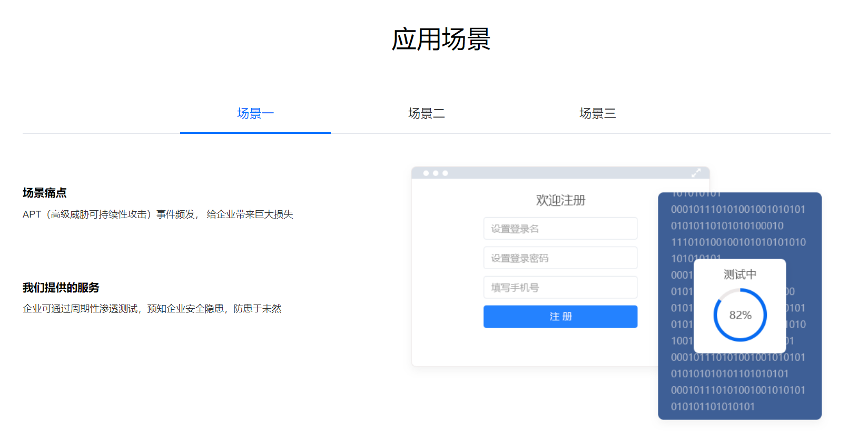Click the 我们提供的服务 heading
868x432 pixels.
pyautogui.click(x=61, y=288)
